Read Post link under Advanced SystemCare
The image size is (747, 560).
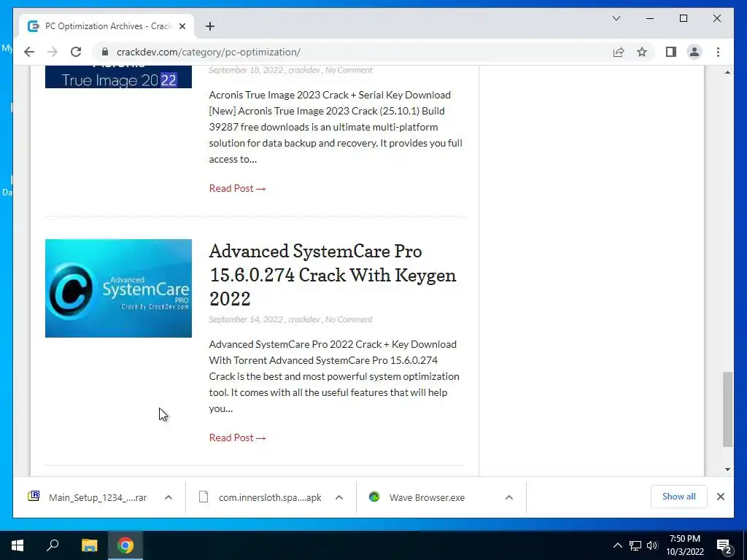click(x=237, y=437)
